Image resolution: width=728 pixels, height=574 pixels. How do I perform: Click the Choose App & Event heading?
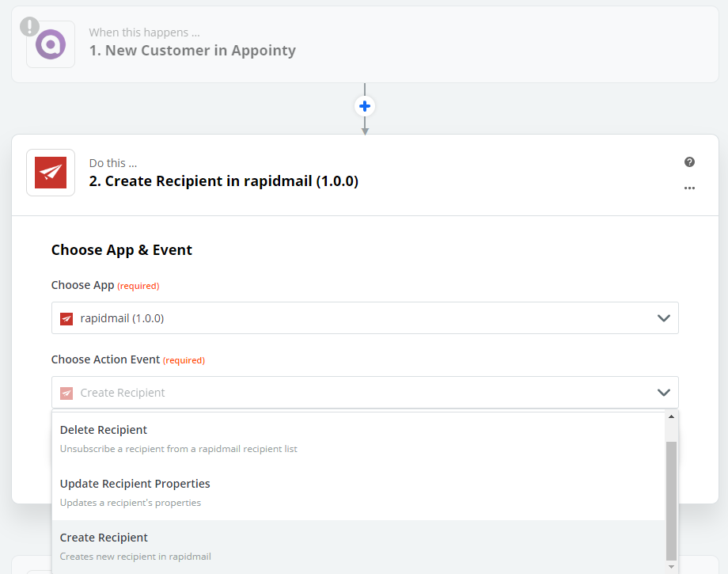click(122, 250)
